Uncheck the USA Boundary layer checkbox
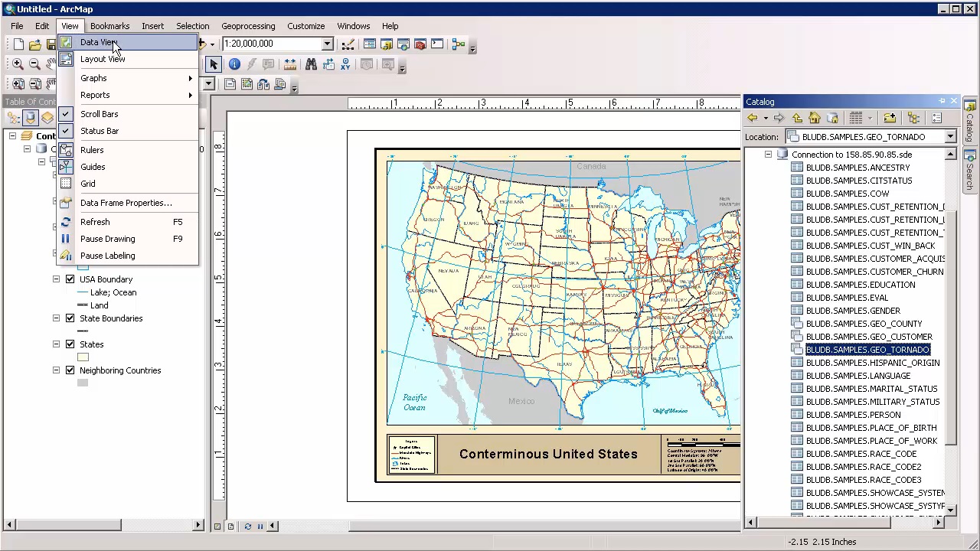This screenshot has height=551, width=980. coord(70,279)
